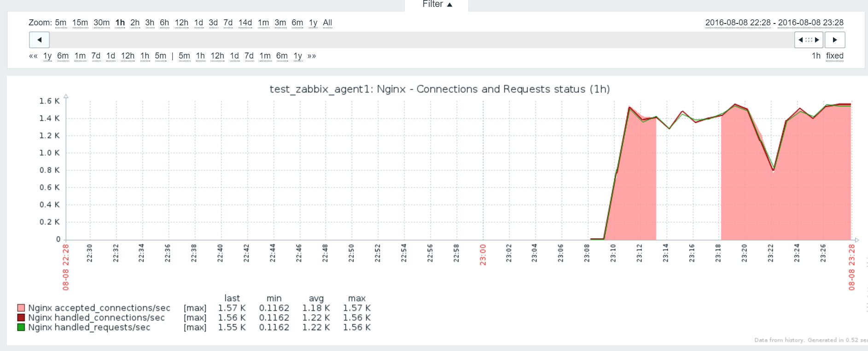This screenshot has width=868, height=351.
Task: Click the time range scrollbar handle
Action: pos(809,40)
